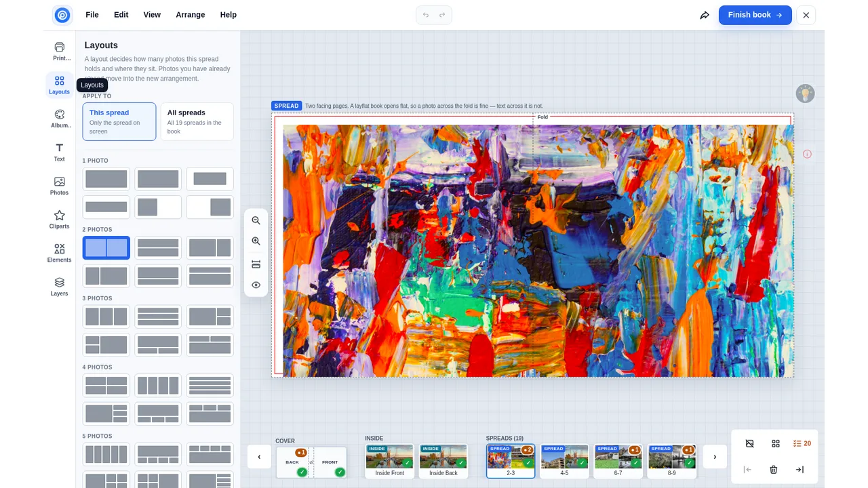Jump to the first spread arrow icon

[747, 470]
